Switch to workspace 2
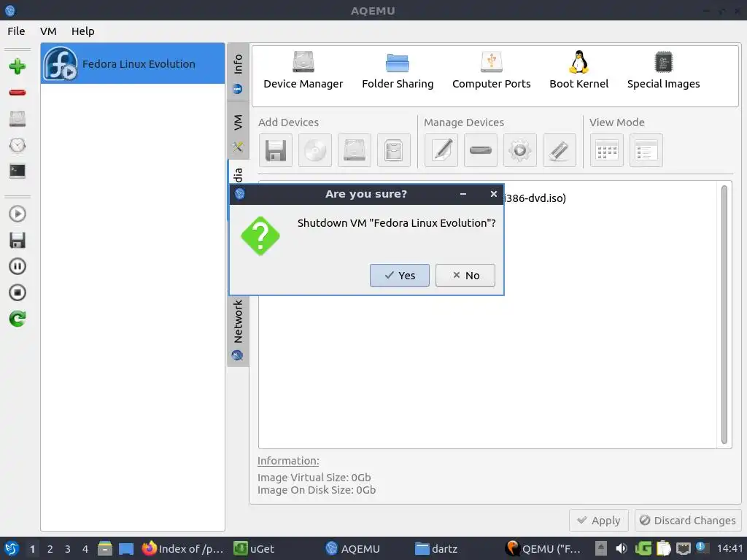This screenshot has width=747, height=560. (50, 549)
